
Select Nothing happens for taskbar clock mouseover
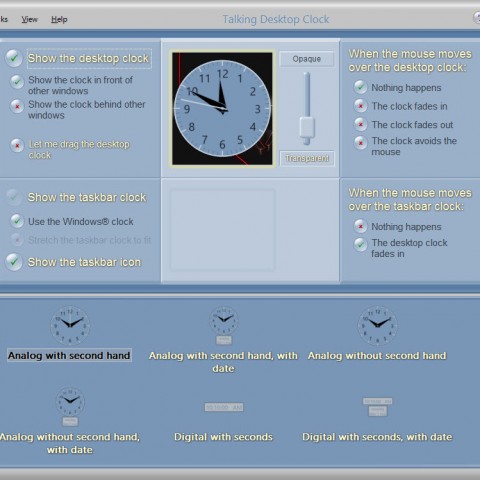pos(360,226)
